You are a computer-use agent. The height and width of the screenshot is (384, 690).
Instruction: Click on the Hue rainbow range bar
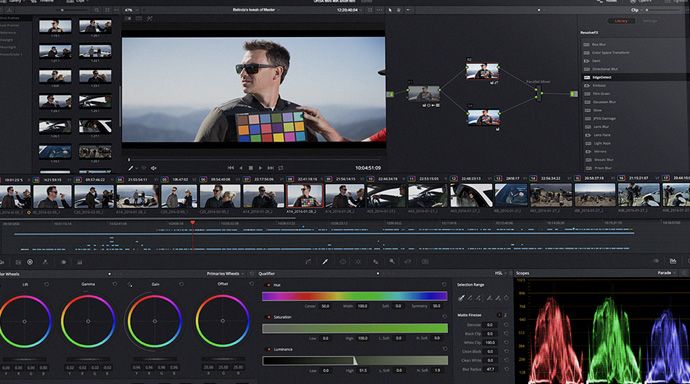(x=355, y=296)
